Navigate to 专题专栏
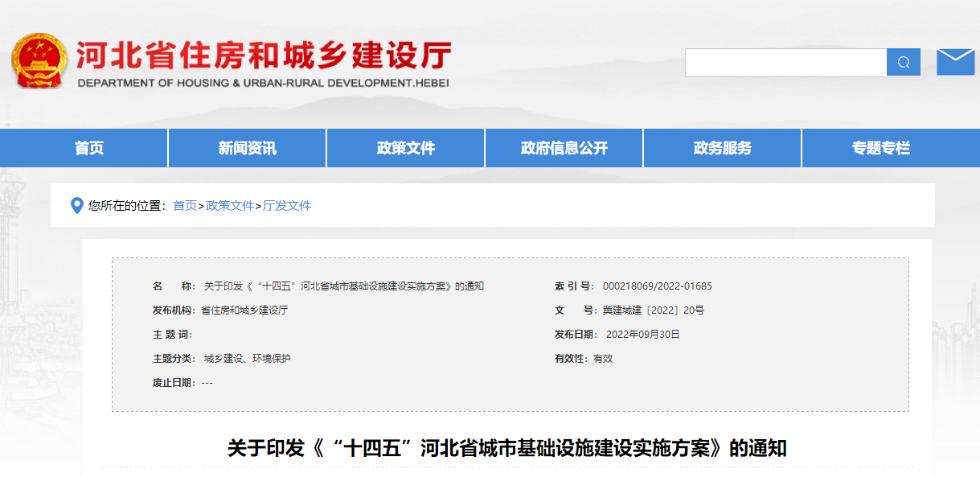 coord(880,147)
